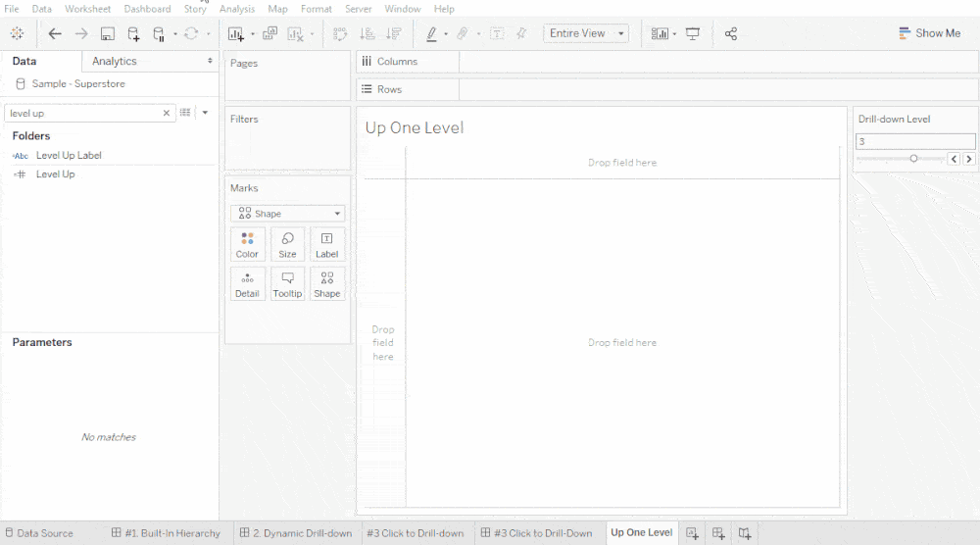This screenshot has width=980, height=545.
Task: Open the pause updates dropdown arrow
Action: [x=175, y=34]
